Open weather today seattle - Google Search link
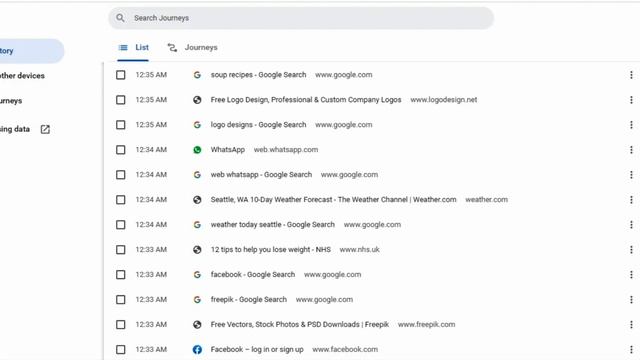The height and width of the screenshot is (360, 640). click(x=273, y=225)
